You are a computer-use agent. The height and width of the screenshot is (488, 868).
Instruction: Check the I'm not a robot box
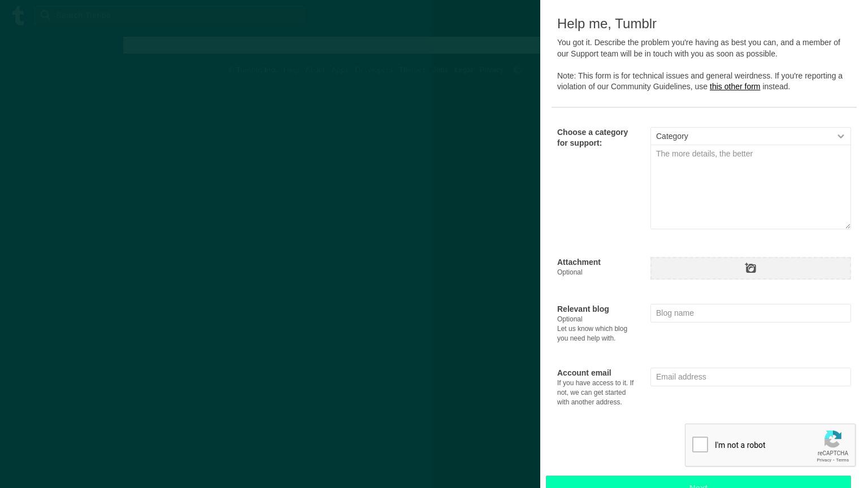click(700, 445)
